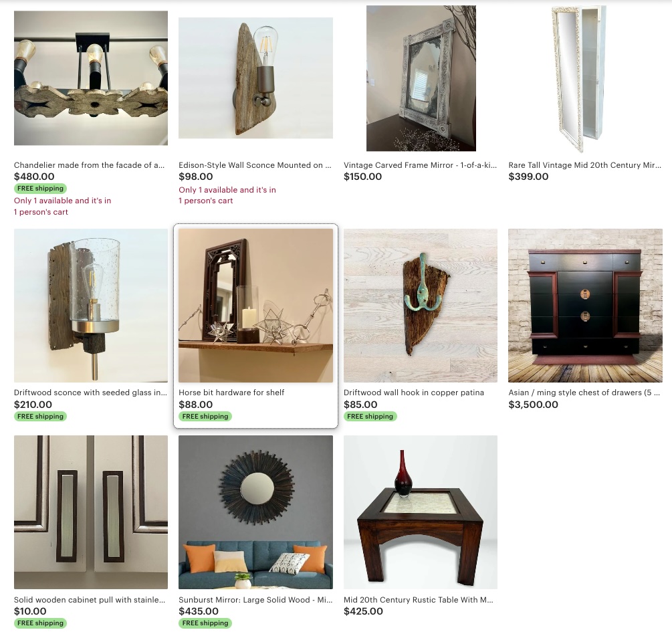View the Vintage Carved Frame Mirror photo

[x=421, y=78]
